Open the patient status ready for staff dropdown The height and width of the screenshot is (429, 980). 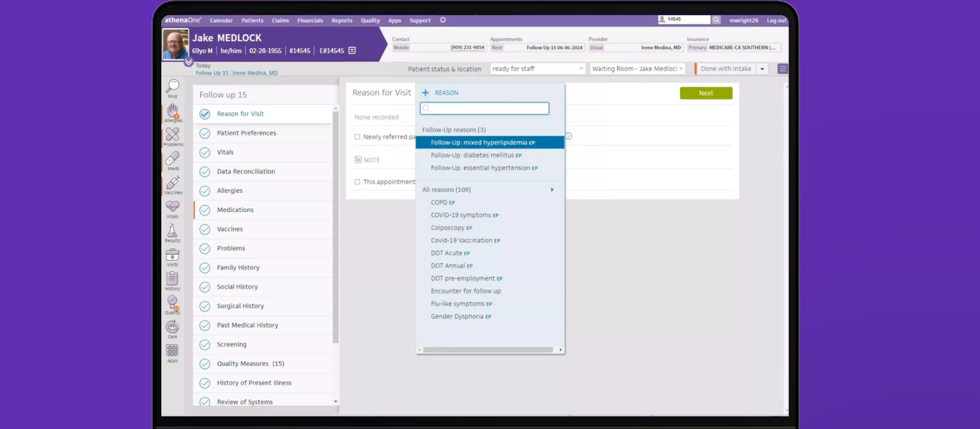pyautogui.click(x=537, y=69)
